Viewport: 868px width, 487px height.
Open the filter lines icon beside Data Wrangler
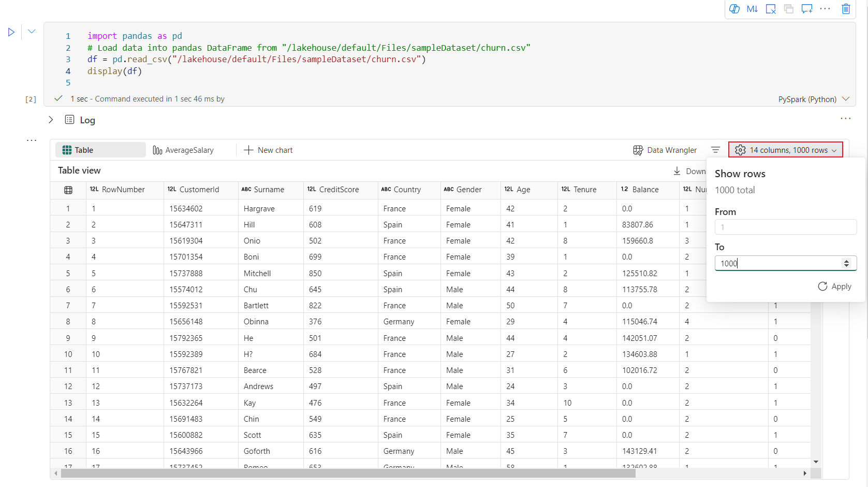pos(715,150)
